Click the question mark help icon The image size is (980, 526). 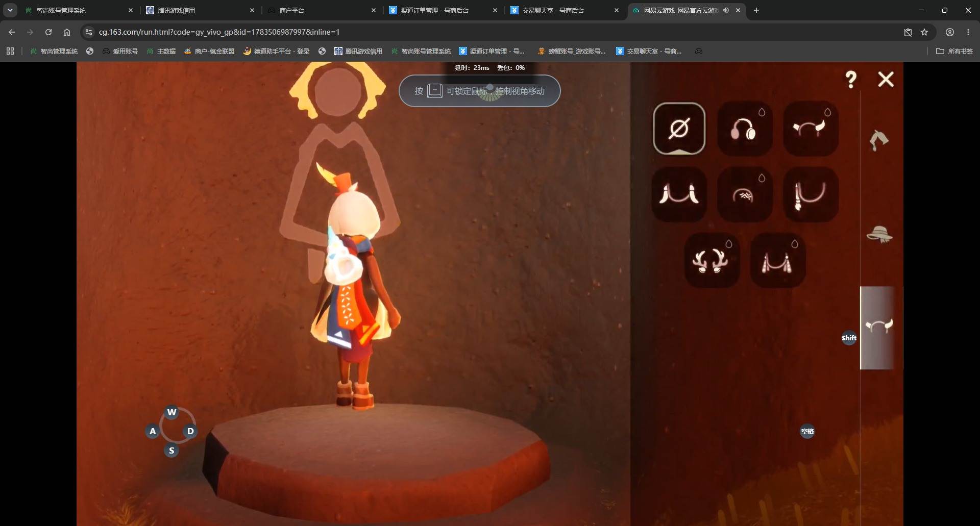tap(851, 80)
